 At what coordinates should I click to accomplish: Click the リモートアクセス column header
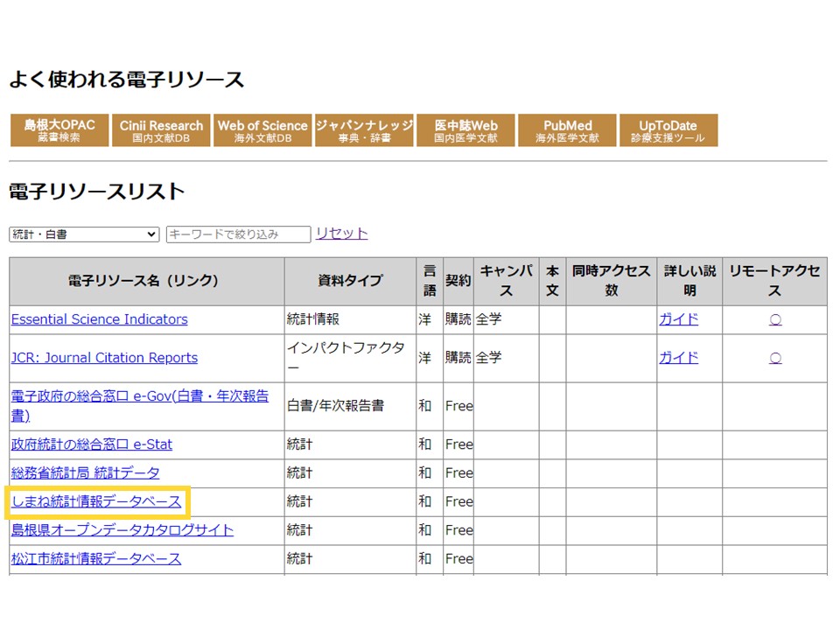[774, 281]
